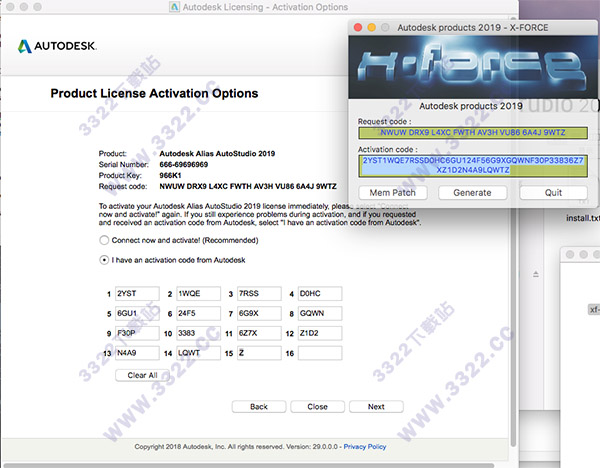Viewport: 600px width, 468px height.
Task: Click activation code field 9 containing F30P
Action: 137,333
